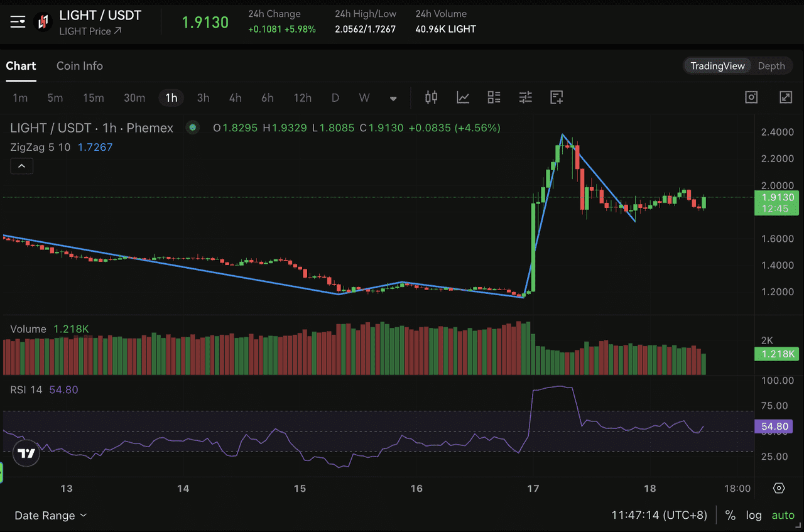This screenshot has height=532, width=804.
Task: Click the create order note icon
Action: 556,97
